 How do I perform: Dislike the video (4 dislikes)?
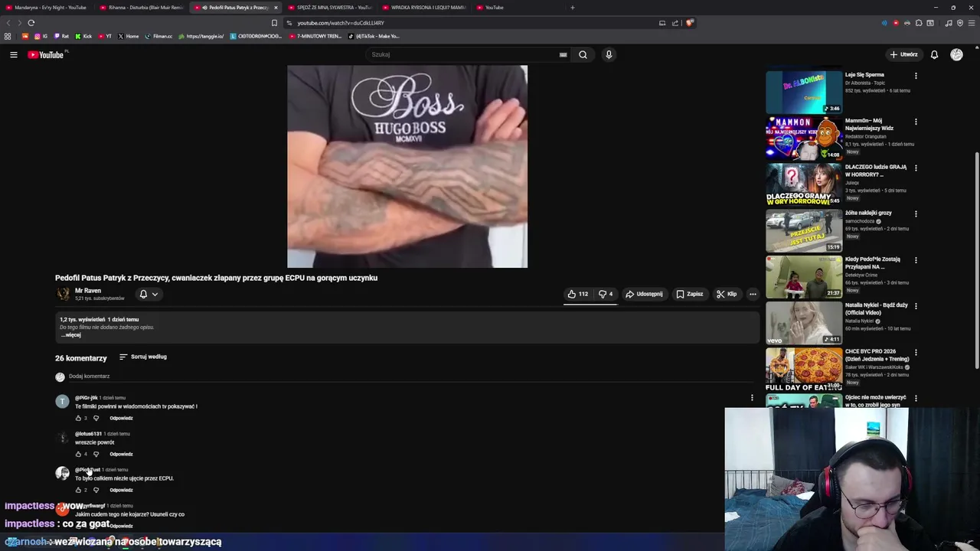[x=606, y=294]
